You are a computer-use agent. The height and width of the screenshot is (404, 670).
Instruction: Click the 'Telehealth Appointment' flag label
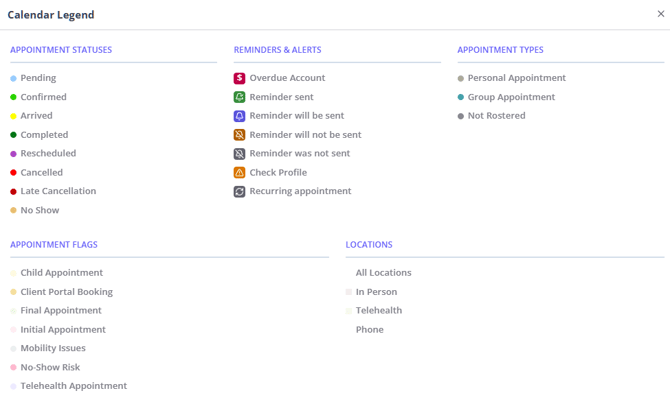73,385
